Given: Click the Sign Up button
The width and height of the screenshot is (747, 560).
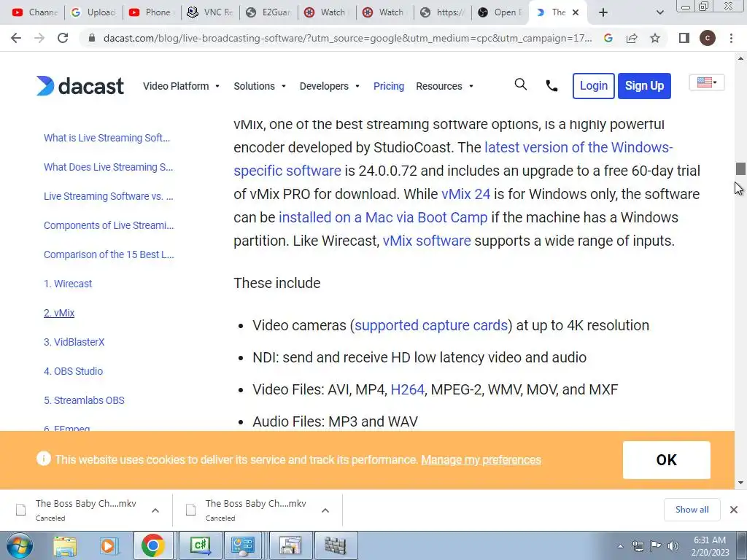Looking at the screenshot, I should [x=644, y=86].
